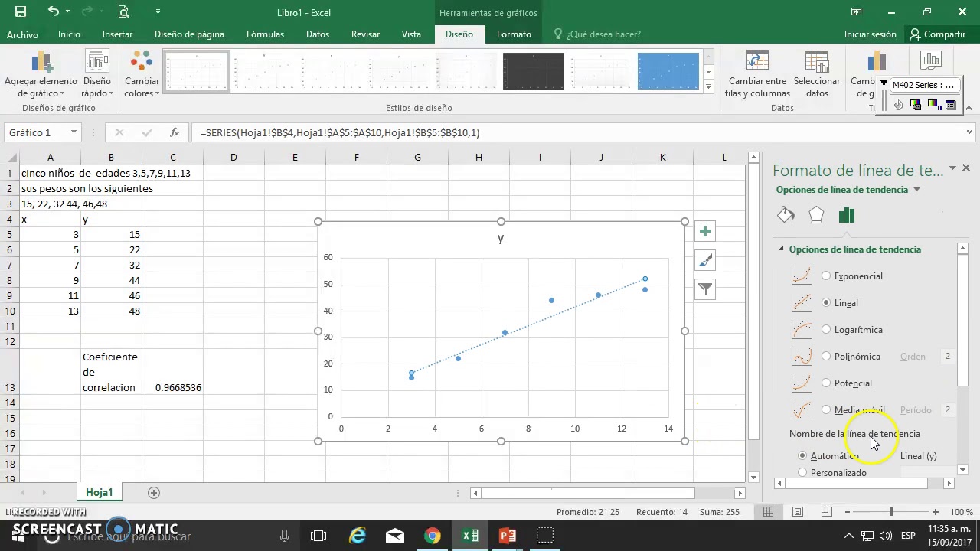Click the print preview icon in title bar
The height and width of the screenshot is (551, 980).
coord(123,11)
